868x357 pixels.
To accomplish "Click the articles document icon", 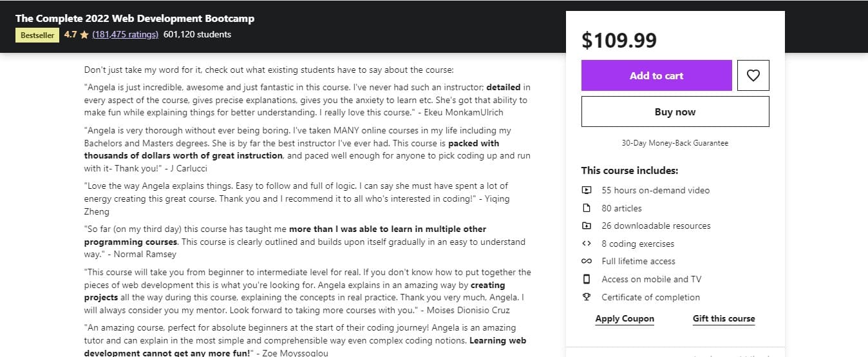I will (587, 208).
